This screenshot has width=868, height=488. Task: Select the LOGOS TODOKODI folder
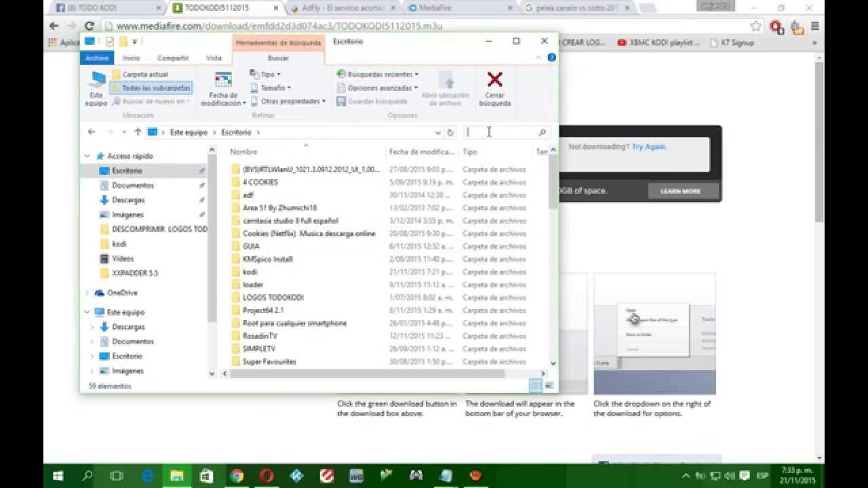pyautogui.click(x=273, y=298)
